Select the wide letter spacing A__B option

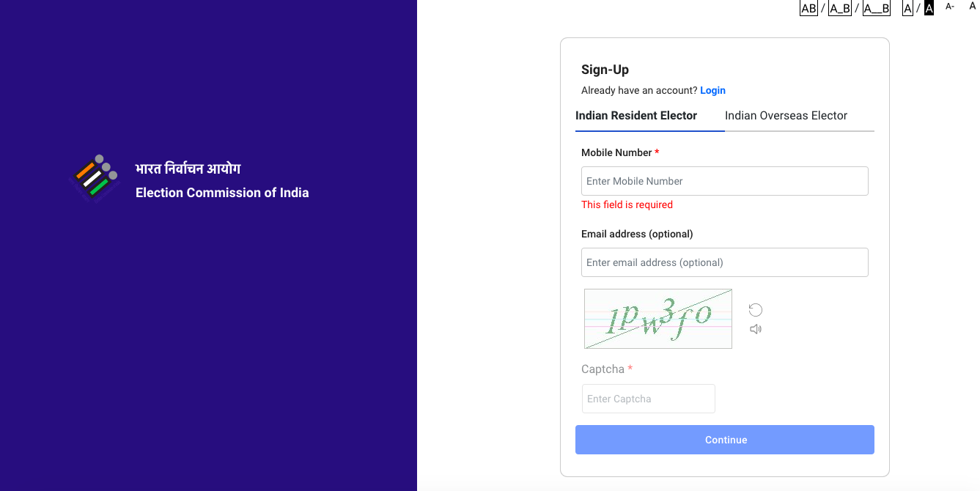click(876, 8)
